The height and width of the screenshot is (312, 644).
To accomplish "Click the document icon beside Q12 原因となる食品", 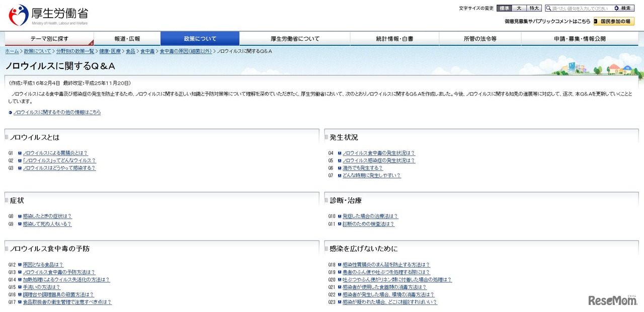I will click(x=20, y=264).
